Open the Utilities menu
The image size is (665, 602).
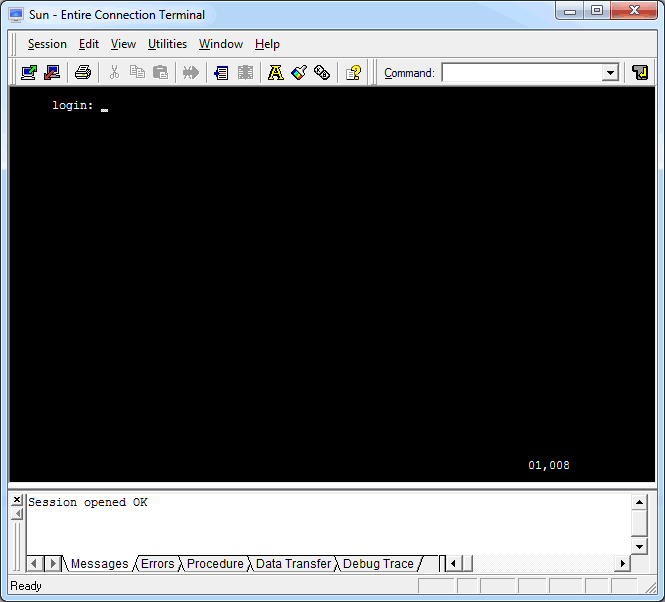167,44
